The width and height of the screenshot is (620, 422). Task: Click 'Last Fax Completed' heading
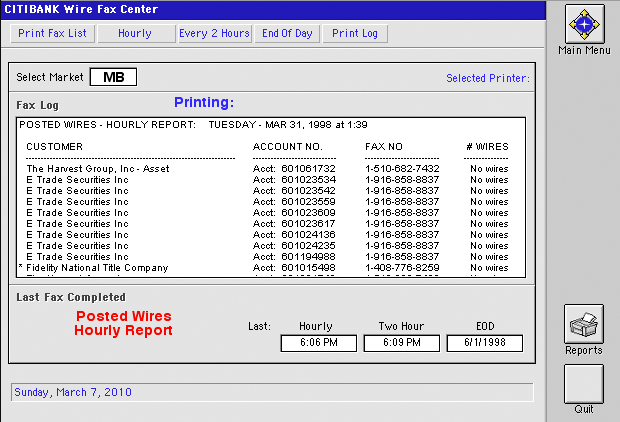click(x=71, y=297)
